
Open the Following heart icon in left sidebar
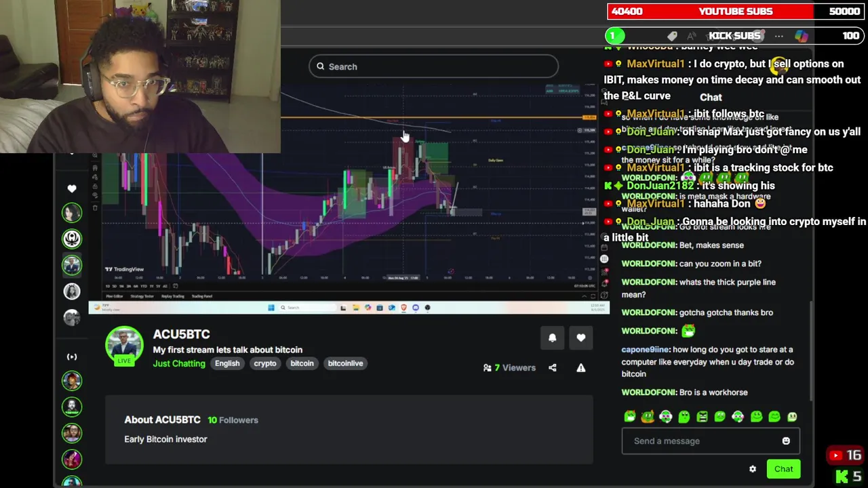72,188
